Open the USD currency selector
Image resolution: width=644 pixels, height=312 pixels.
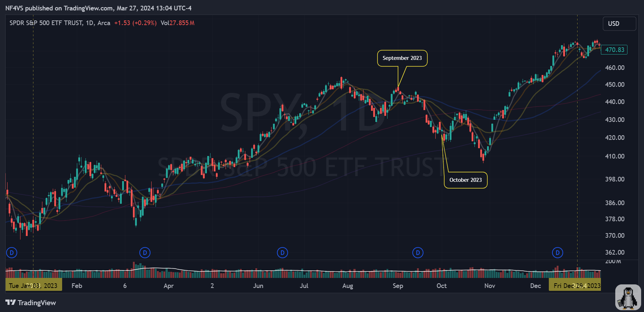click(619, 24)
